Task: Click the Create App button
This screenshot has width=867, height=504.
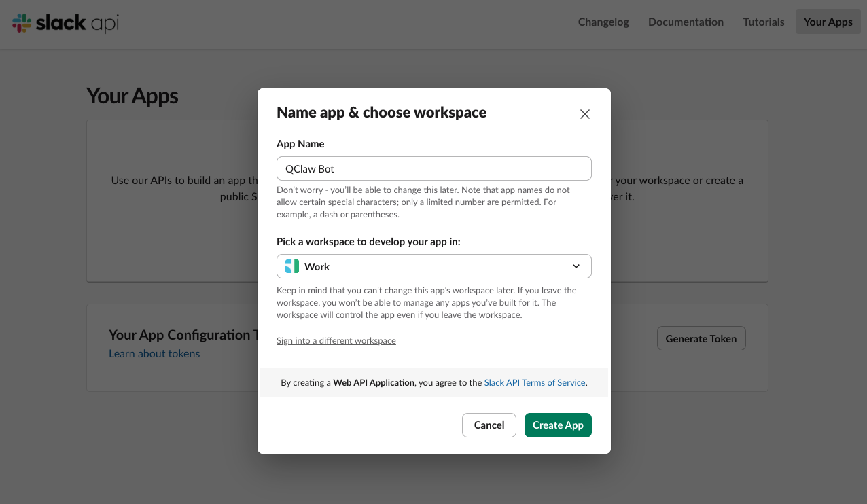Action: [x=558, y=425]
